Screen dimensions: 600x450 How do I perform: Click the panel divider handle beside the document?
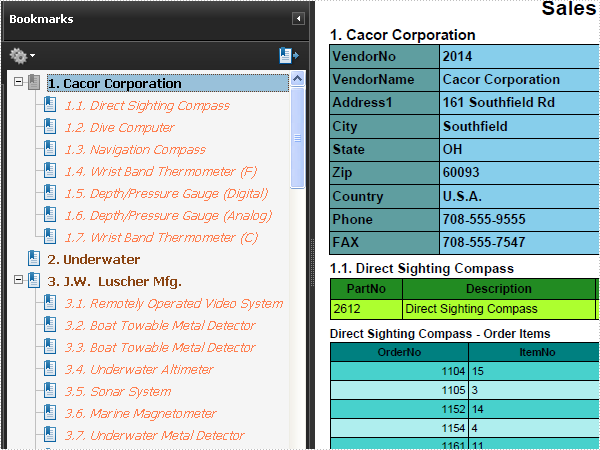(x=312, y=262)
